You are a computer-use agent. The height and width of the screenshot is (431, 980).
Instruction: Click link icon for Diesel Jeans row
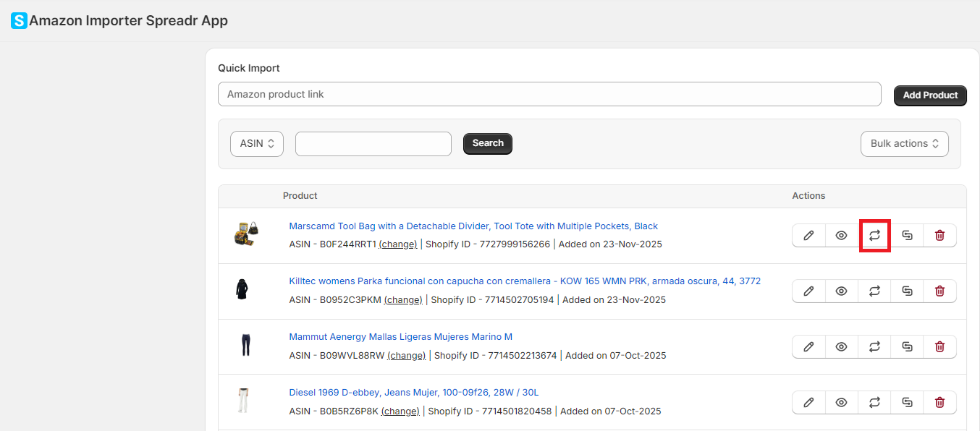coord(907,402)
